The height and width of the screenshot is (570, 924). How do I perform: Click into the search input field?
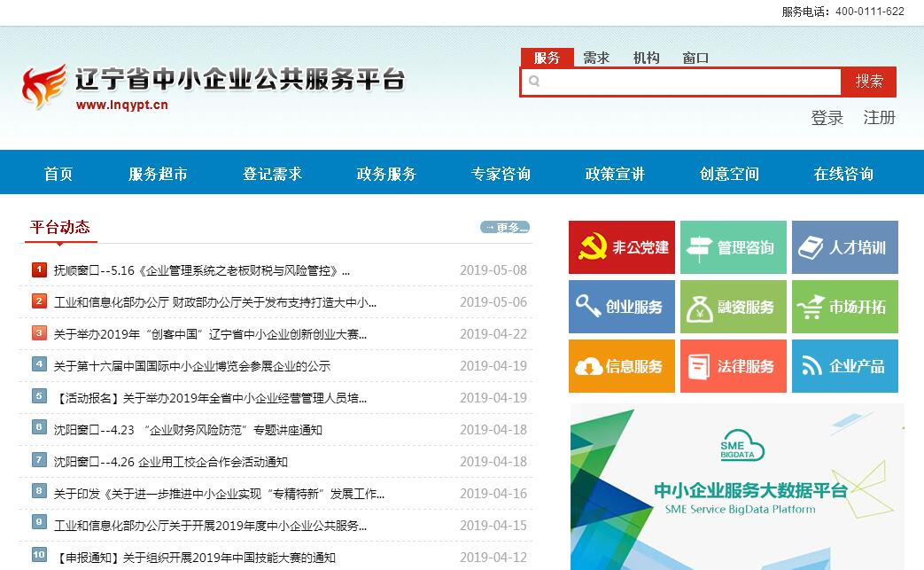point(687,82)
